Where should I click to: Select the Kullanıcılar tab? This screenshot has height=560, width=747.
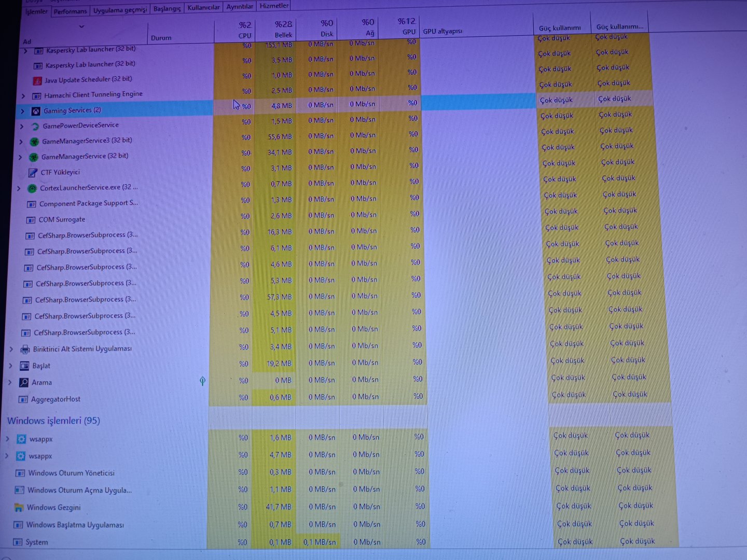point(203,8)
